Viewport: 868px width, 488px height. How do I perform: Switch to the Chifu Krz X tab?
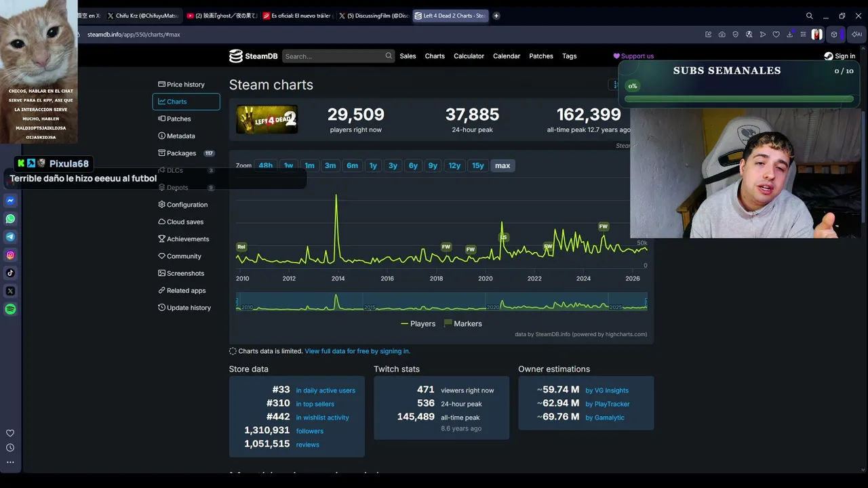pos(144,16)
